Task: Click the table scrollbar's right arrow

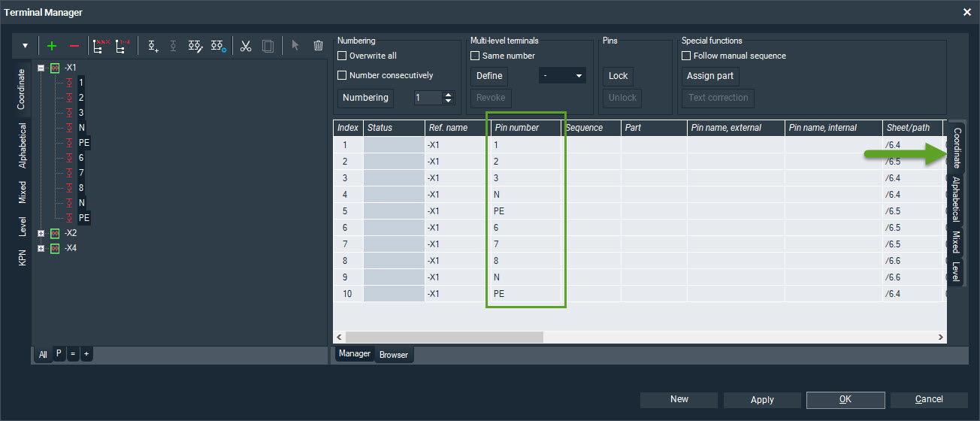Action: coord(940,338)
